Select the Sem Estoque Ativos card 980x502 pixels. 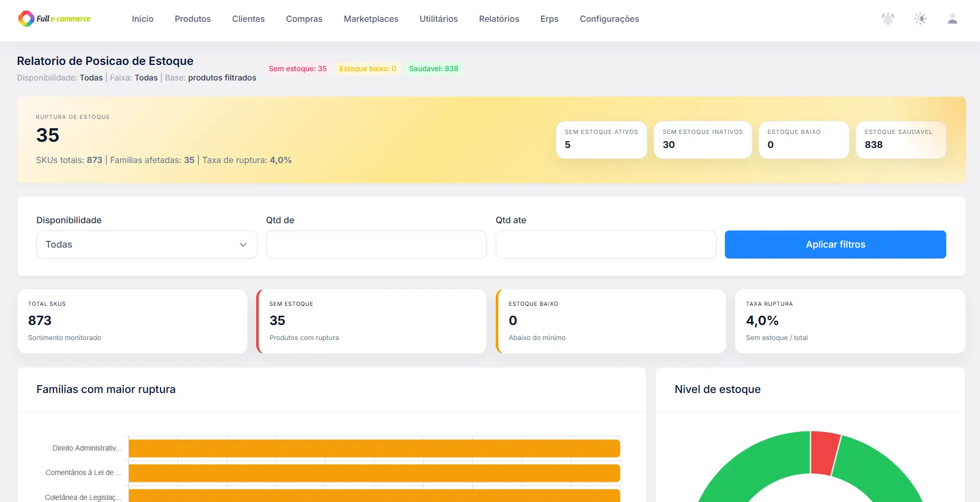601,140
